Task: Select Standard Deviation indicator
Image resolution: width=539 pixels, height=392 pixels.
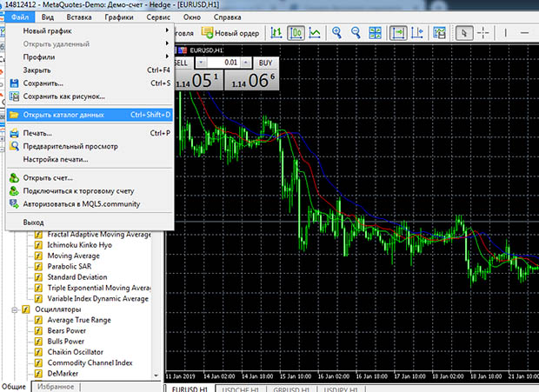Action: [x=77, y=277]
